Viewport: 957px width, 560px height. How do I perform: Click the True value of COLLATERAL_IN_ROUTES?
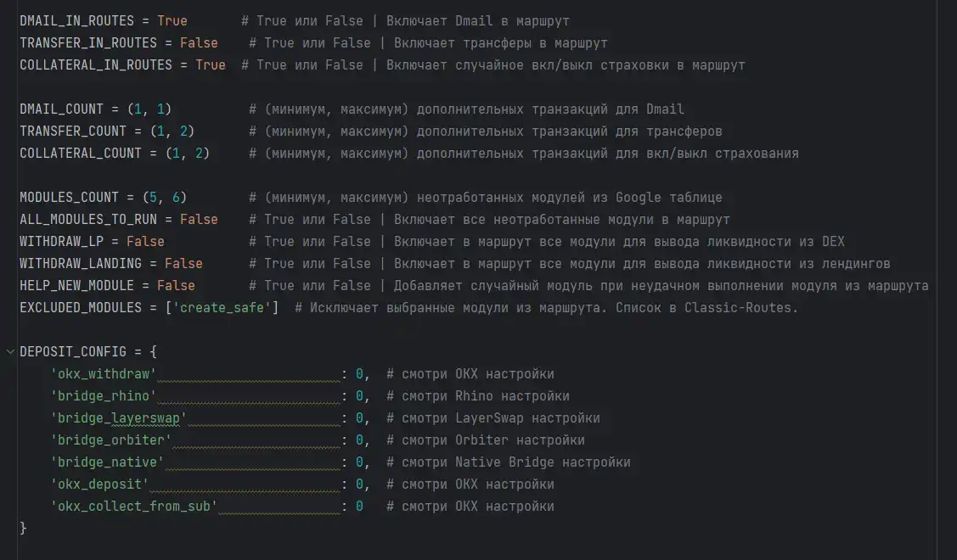(210, 64)
